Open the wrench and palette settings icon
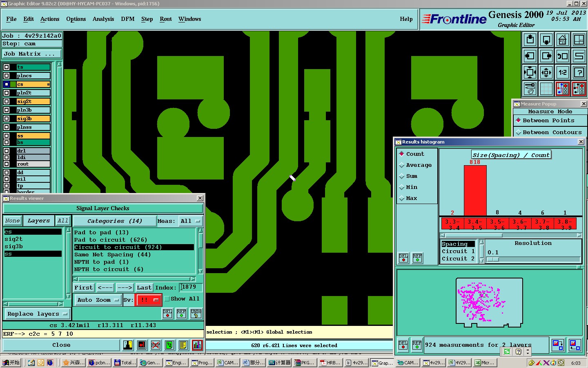The height and width of the screenshot is (368, 588). coord(530,88)
